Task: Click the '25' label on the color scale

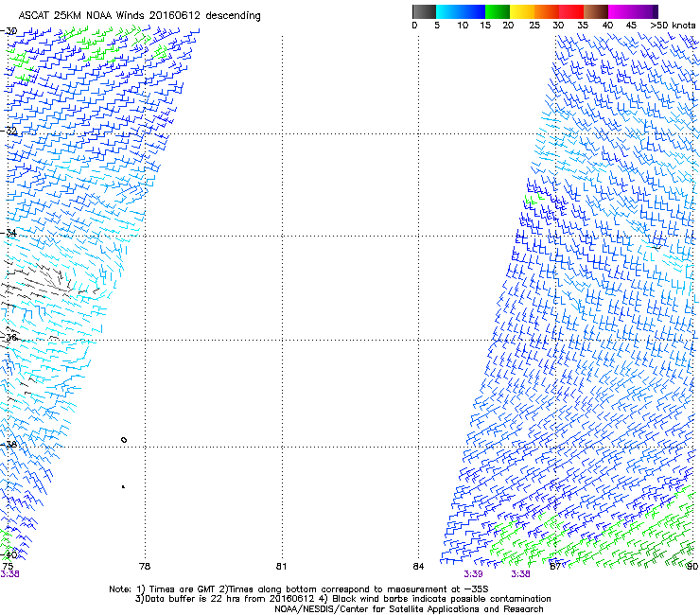Action: coord(534,26)
